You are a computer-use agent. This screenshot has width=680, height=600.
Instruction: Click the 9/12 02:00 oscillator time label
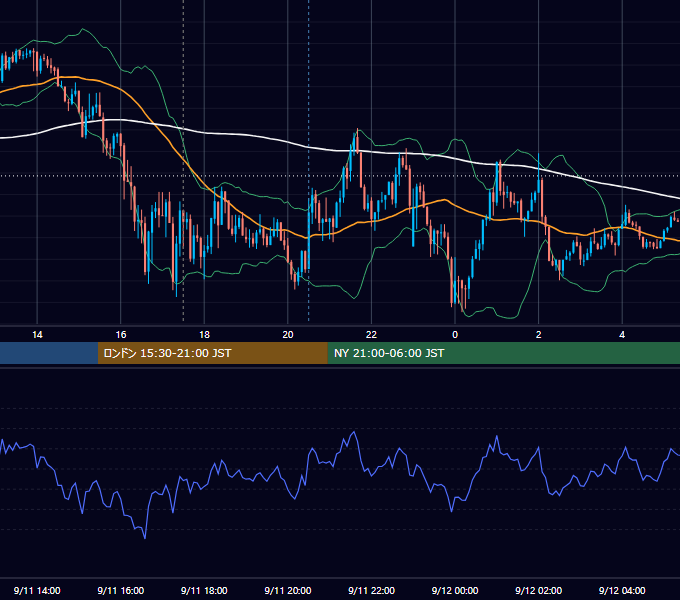point(539,590)
